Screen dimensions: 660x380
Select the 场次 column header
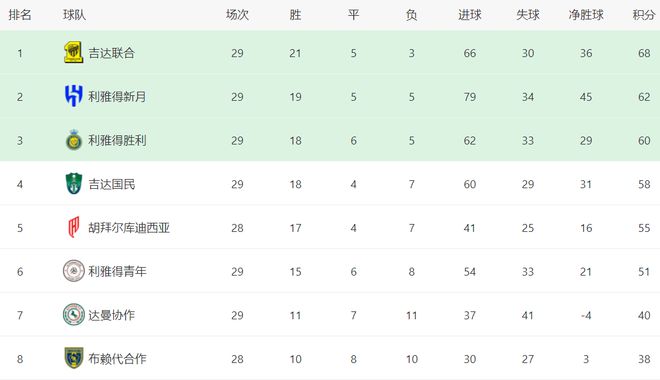point(237,15)
